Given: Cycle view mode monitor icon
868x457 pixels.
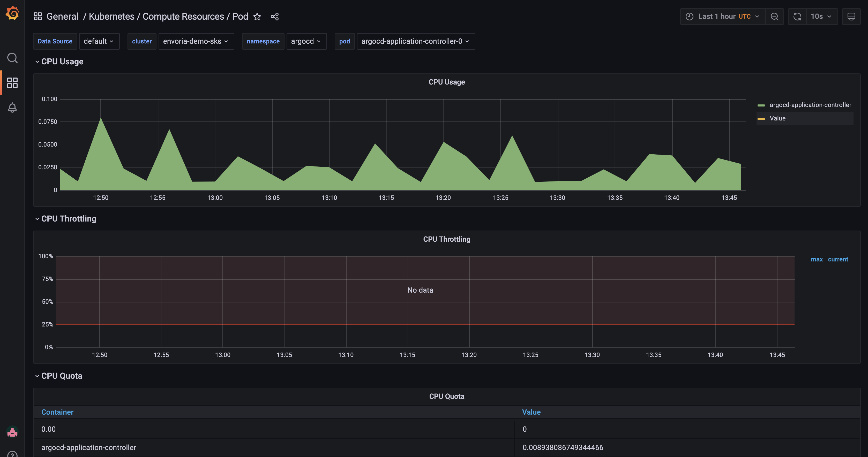Looking at the screenshot, I should [851, 17].
